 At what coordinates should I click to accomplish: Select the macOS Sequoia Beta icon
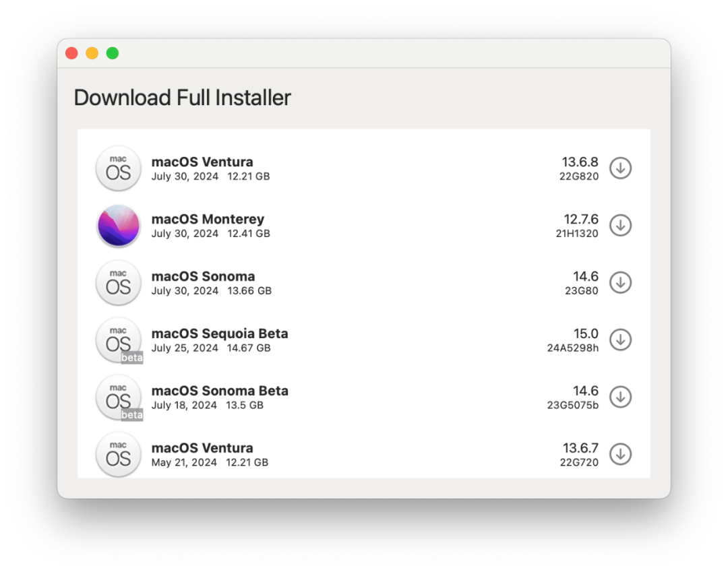pyautogui.click(x=118, y=340)
